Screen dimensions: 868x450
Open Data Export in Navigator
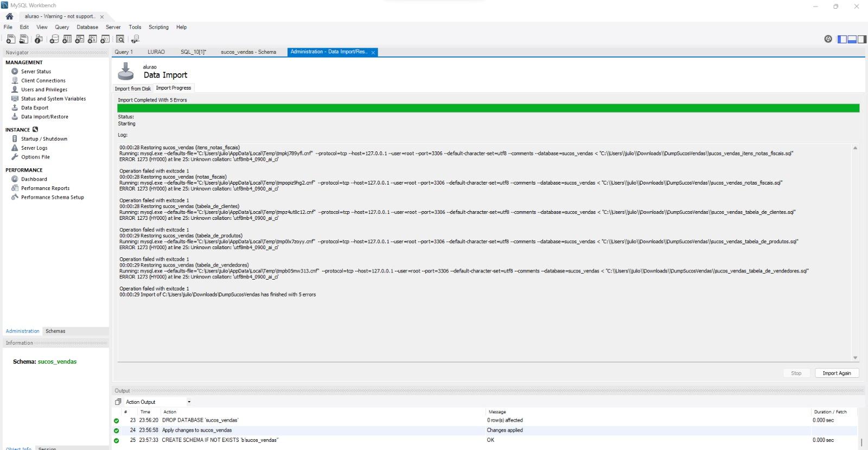(x=35, y=107)
